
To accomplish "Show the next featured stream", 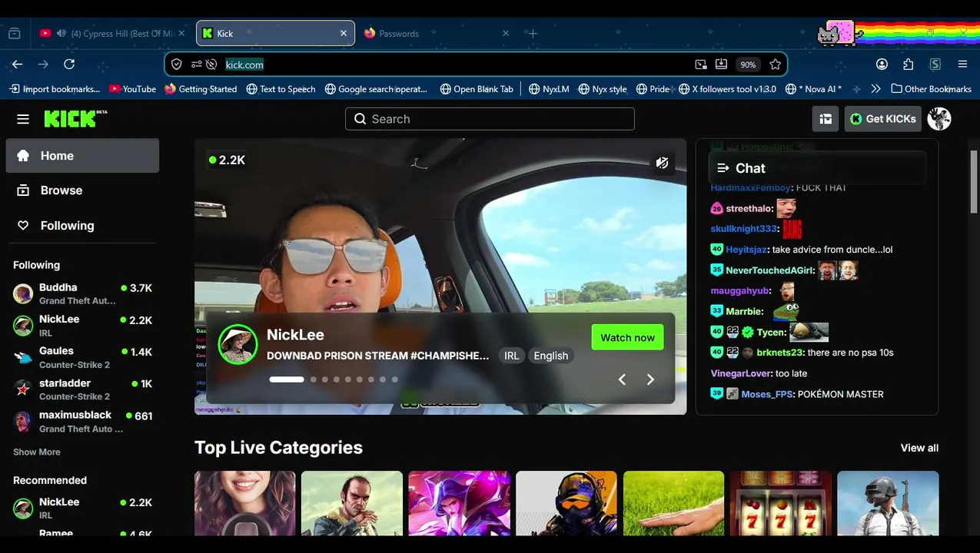I will [650, 379].
